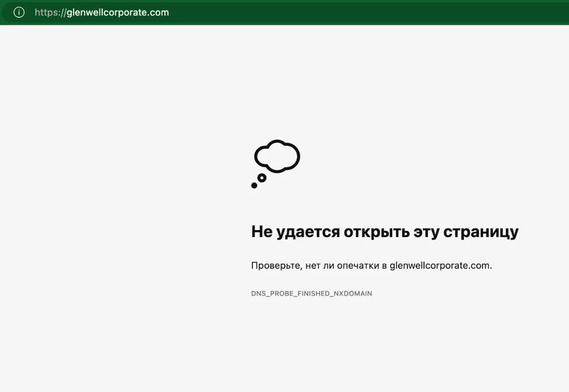Viewport: 569px width, 392px height.
Task: Click the thought bubble error illustration
Action: (276, 164)
